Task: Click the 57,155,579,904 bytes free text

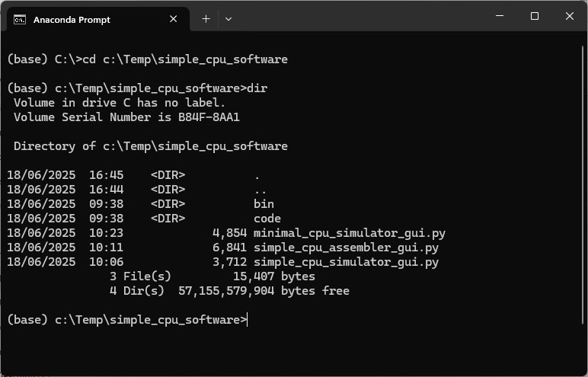Action: click(264, 291)
